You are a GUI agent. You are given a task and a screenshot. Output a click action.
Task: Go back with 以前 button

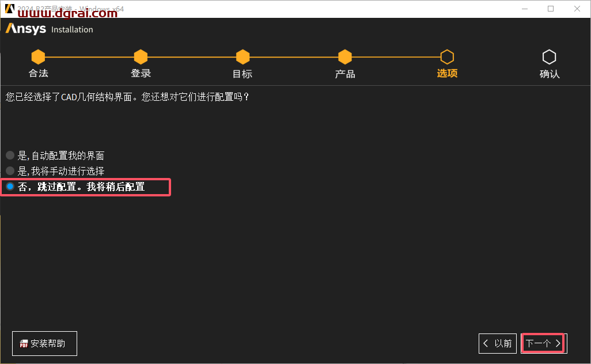(498, 343)
